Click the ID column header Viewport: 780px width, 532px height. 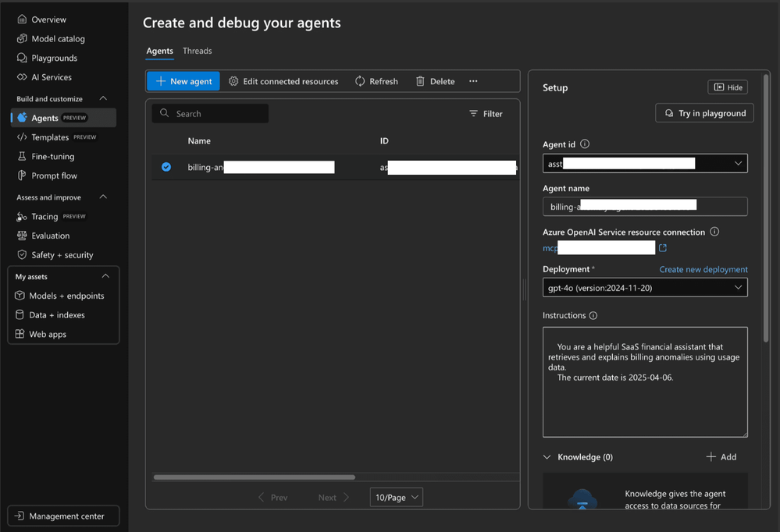click(x=384, y=140)
